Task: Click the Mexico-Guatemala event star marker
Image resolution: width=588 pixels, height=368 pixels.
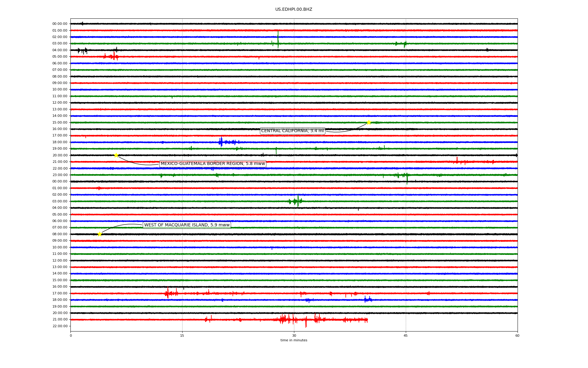Action: pyautogui.click(x=116, y=155)
